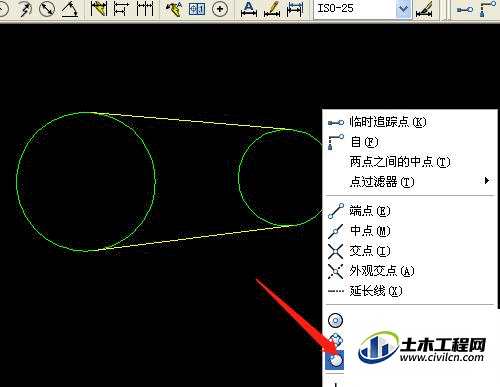Viewport: 500px width, 387px height.
Task: Click Temporary Tracking Point icon in top toolbar
Action: tap(465, 10)
